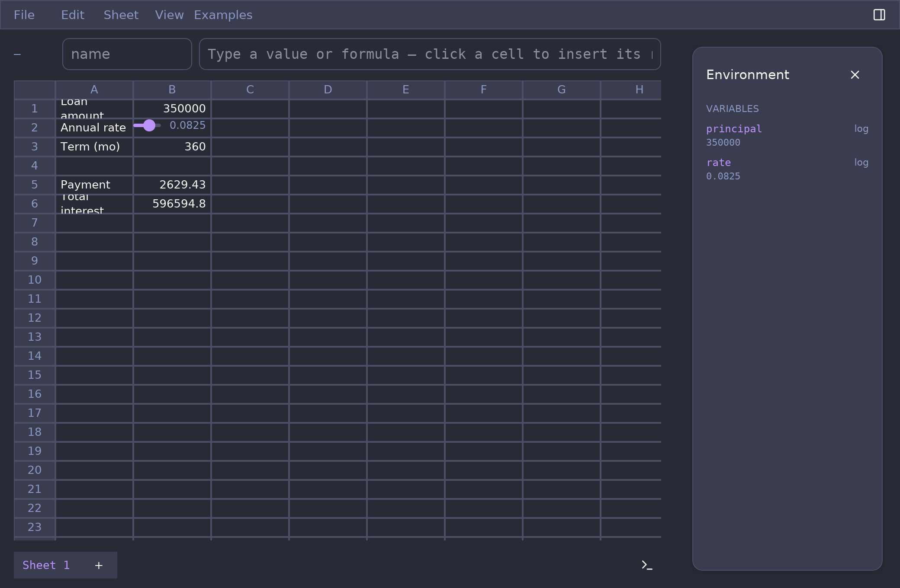Select row 7 header
Image resolution: width=900 pixels, height=588 pixels.
(35, 223)
